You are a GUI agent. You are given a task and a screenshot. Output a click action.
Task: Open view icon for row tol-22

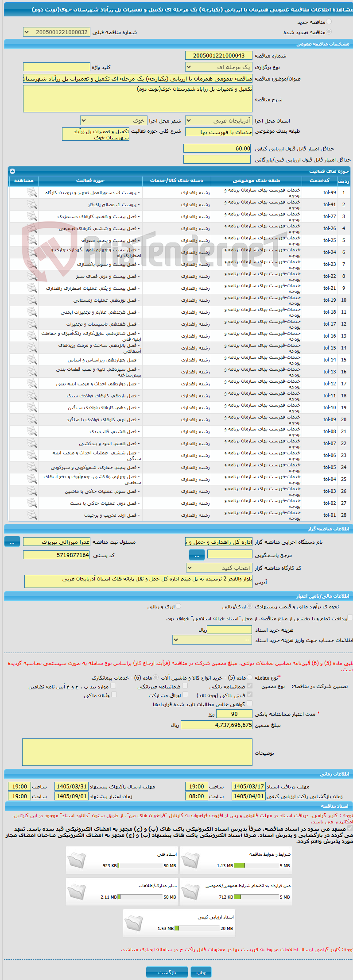pos(32,276)
